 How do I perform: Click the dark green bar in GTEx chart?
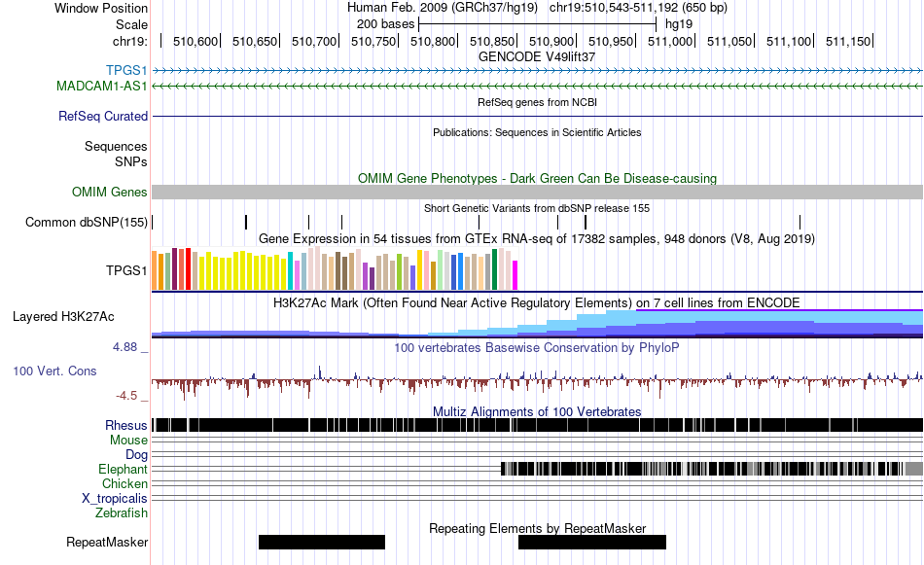(495, 269)
